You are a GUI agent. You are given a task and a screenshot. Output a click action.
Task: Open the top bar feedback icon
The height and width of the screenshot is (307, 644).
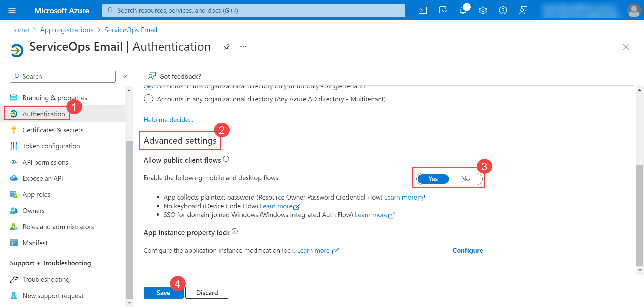click(x=523, y=10)
